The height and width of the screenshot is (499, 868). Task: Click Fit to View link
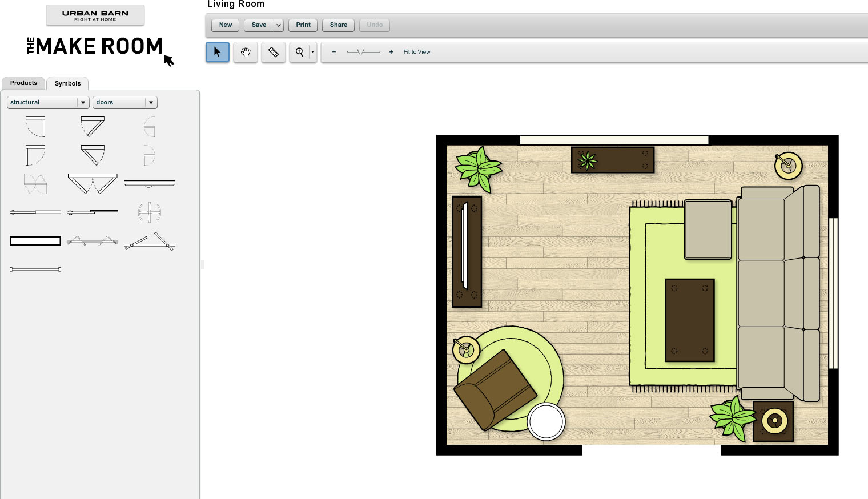417,52
